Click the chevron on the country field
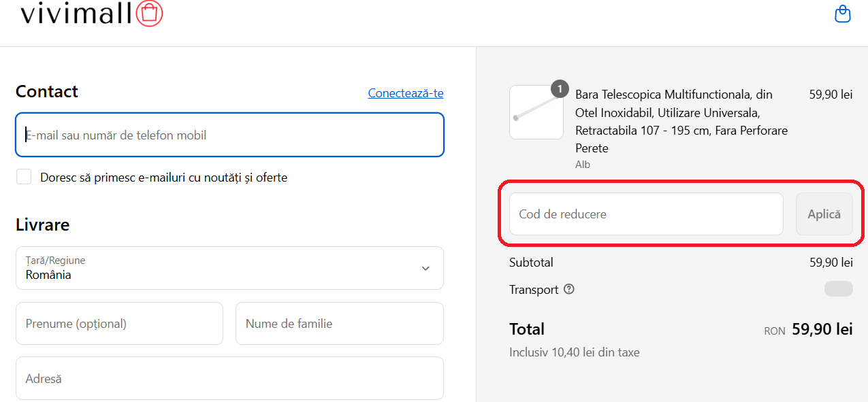This screenshot has height=402, width=868. (425, 268)
